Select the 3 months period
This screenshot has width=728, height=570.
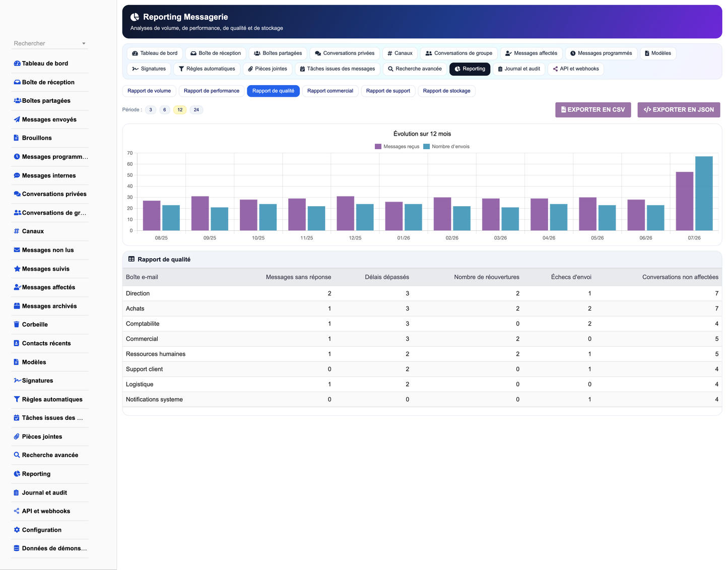[x=151, y=110]
